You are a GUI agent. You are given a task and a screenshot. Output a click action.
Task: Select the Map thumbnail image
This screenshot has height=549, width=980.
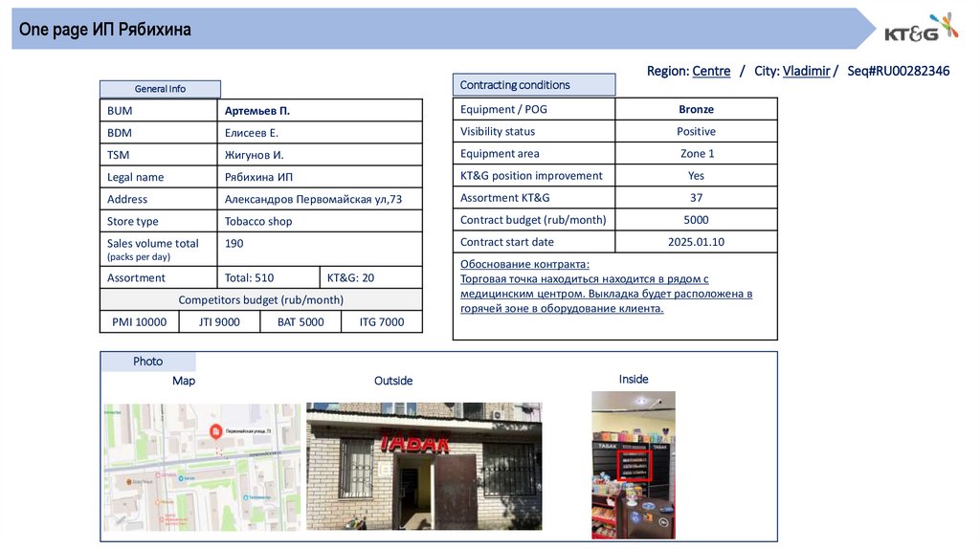click(202, 467)
